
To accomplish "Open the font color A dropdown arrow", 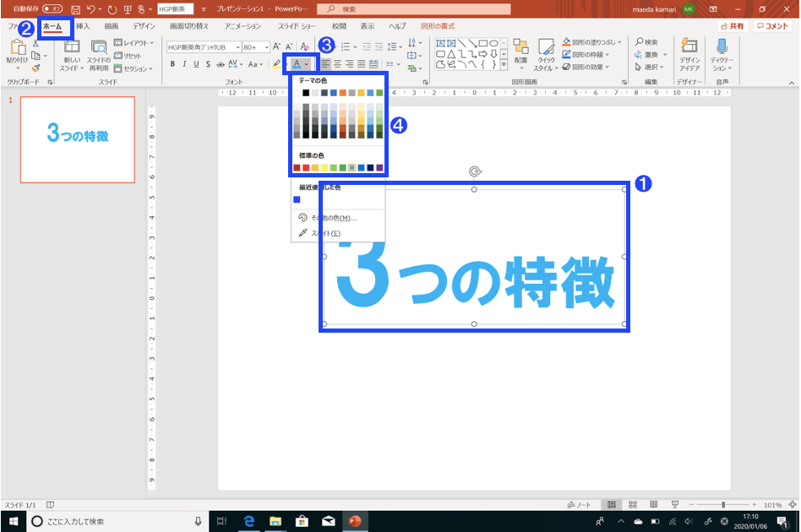I will pos(307,64).
